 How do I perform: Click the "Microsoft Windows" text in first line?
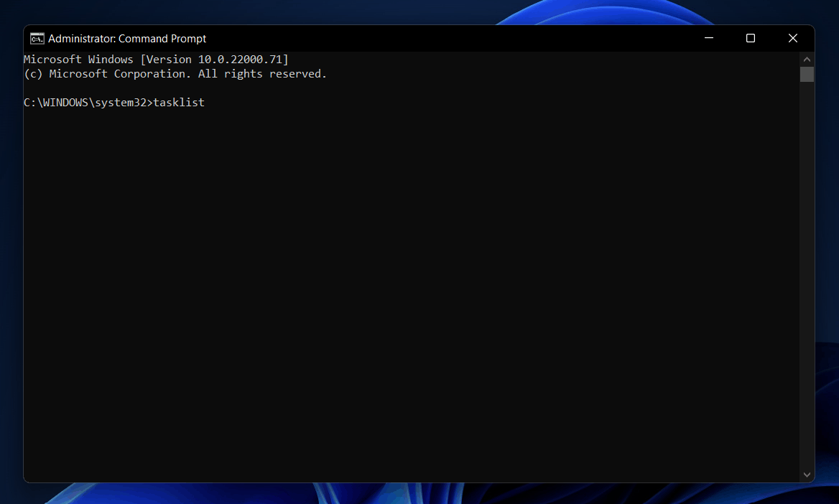click(78, 60)
